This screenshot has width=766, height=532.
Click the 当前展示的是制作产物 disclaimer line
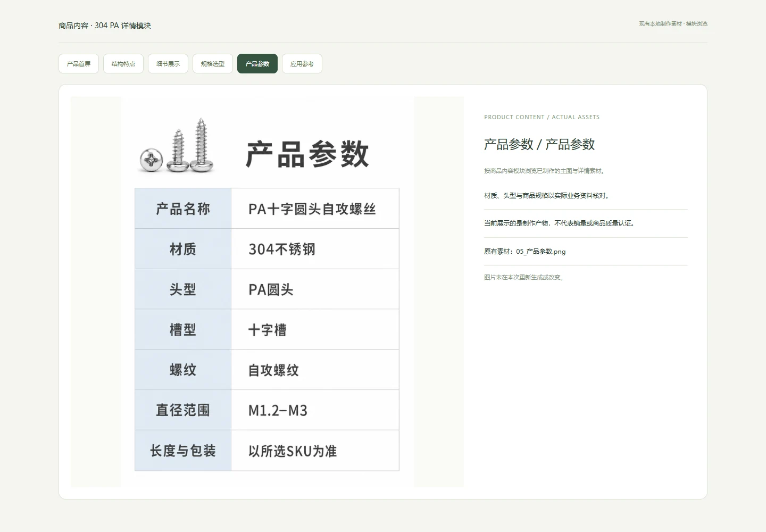pyautogui.click(x=560, y=223)
